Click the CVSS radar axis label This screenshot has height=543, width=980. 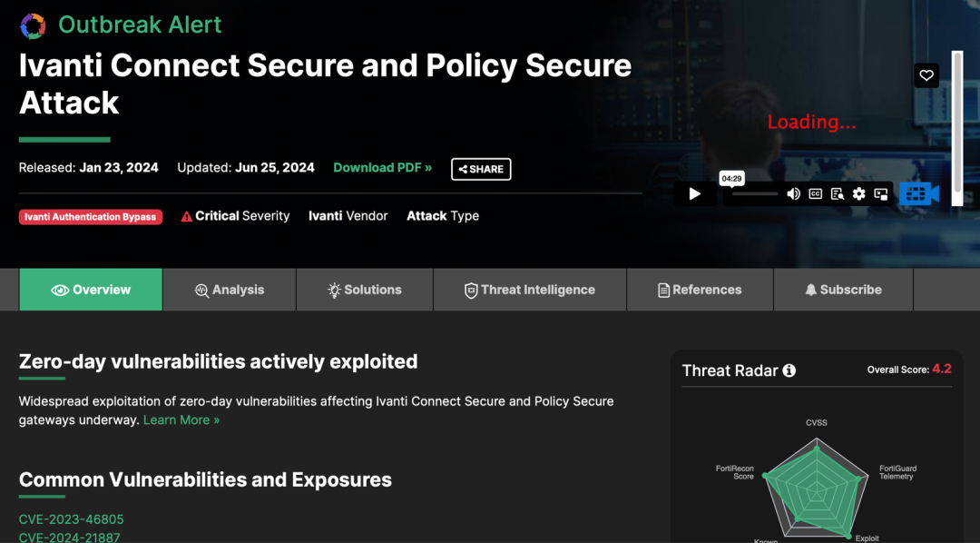(817, 423)
